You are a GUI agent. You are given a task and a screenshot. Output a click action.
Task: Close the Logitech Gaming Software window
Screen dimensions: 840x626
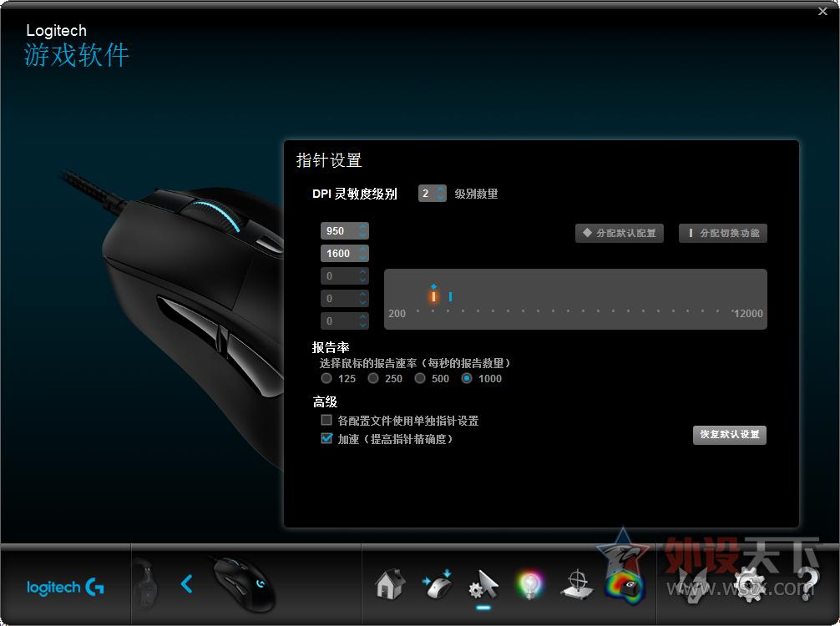point(822,11)
